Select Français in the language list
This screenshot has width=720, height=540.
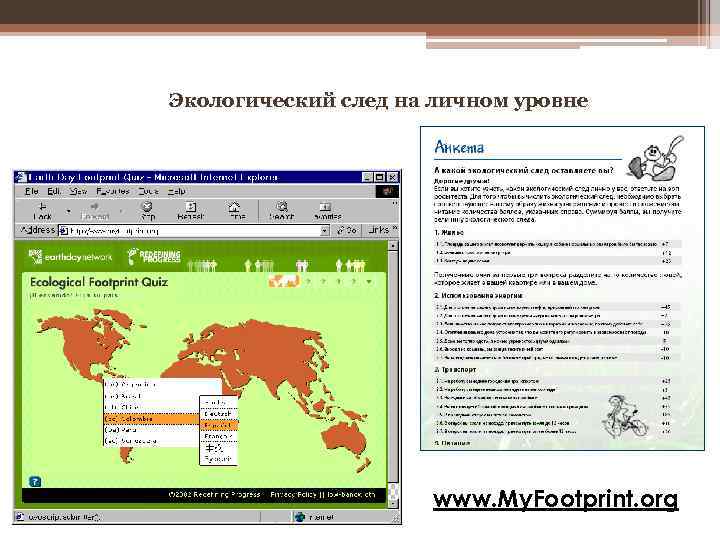[x=219, y=436]
